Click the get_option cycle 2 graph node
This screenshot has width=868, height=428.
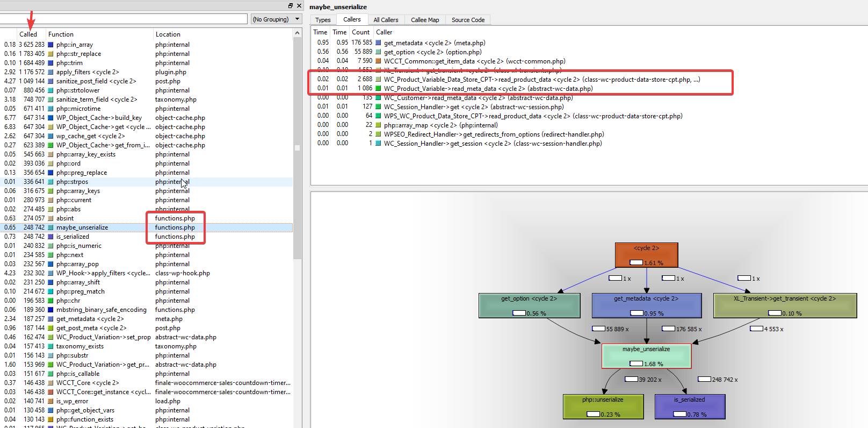point(529,305)
